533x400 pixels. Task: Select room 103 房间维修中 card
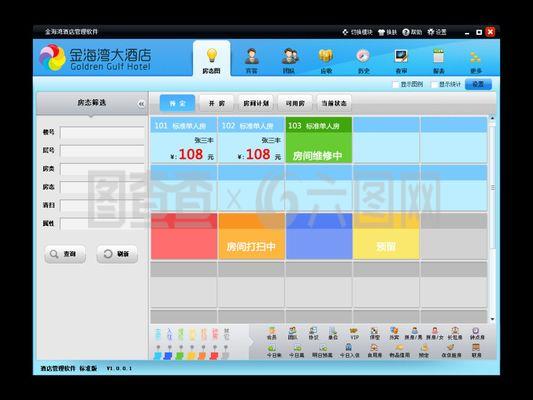319,140
